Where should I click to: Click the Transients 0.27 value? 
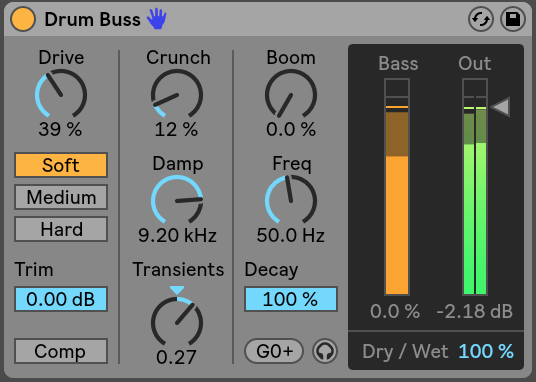[x=176, y=357]
